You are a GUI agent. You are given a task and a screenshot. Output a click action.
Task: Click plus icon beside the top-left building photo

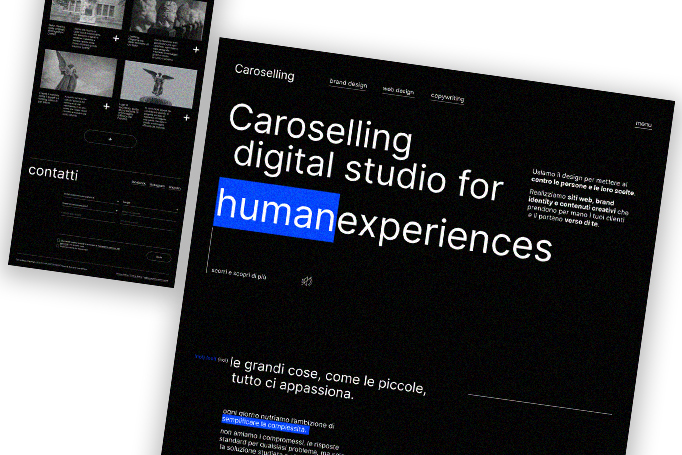click(x=117, y=38)
